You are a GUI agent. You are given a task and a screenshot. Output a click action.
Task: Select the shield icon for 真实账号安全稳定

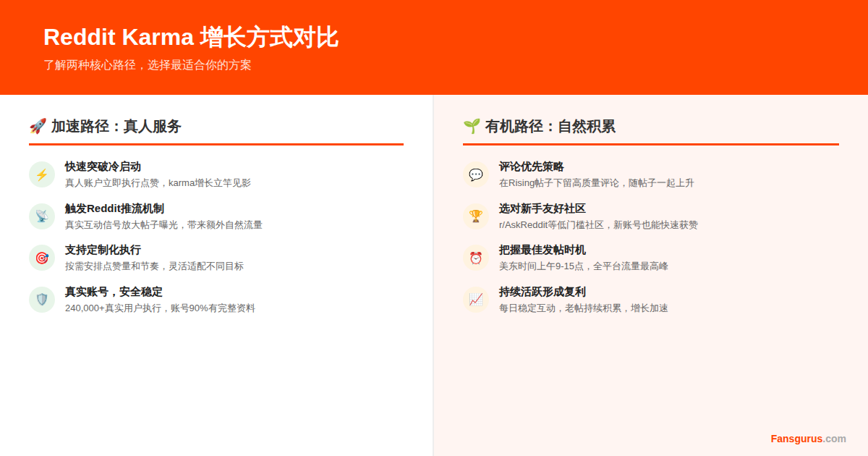coord(41,299)
